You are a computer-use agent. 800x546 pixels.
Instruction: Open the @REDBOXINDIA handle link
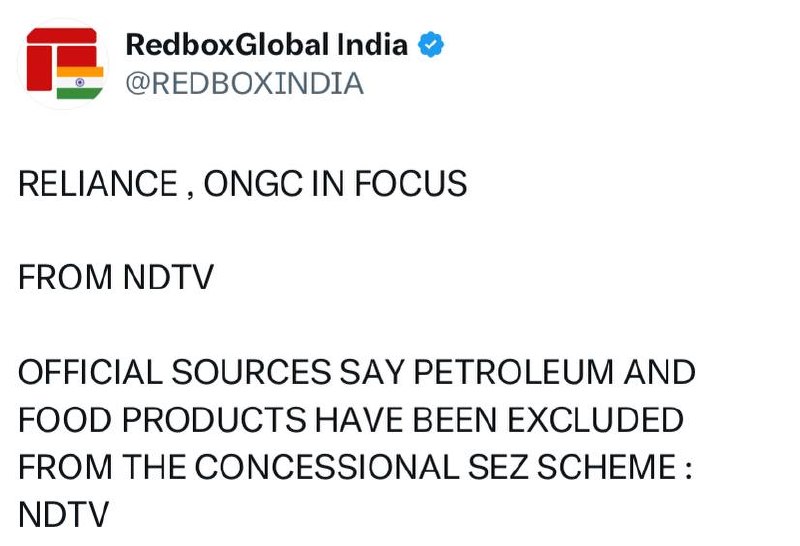pyautogui.click(x=243, y=83)
